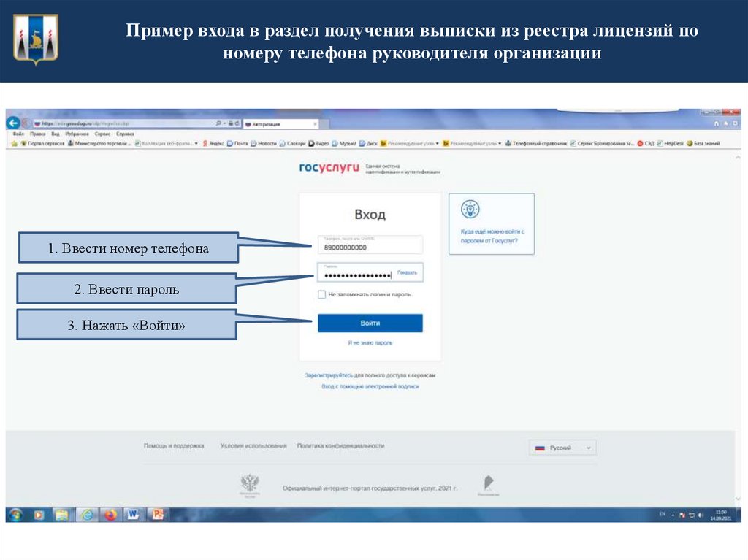The height and width of the screenshot is (560, 748).
Task: Click the Я не знаю пароль link
Action: tap(369, 341)
